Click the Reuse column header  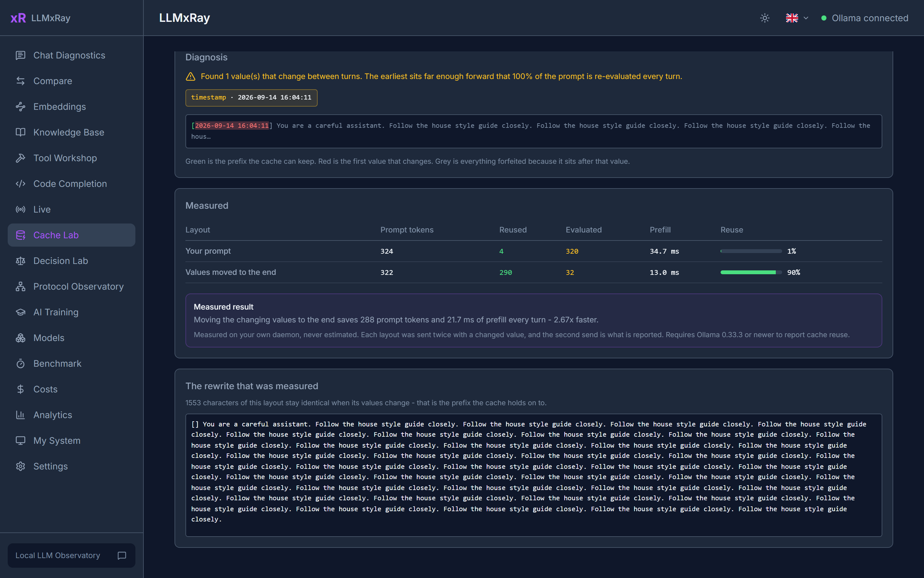coord(732,230)
